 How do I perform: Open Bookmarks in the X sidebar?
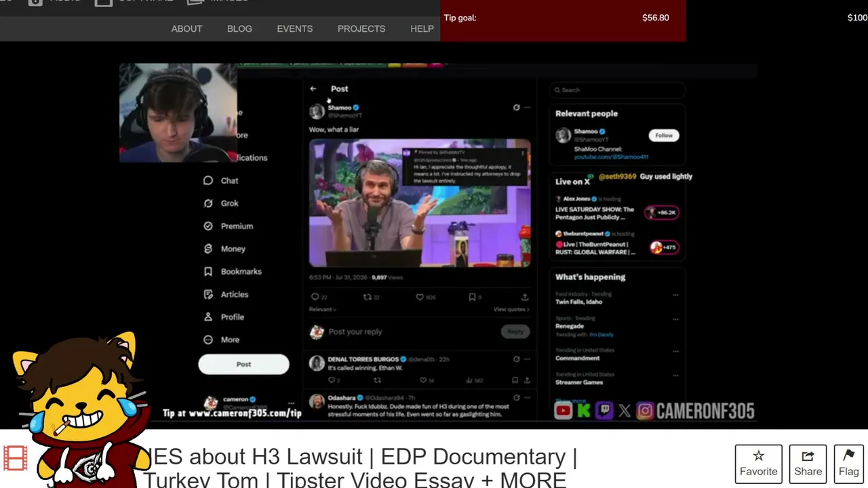[x=233, y=272]
